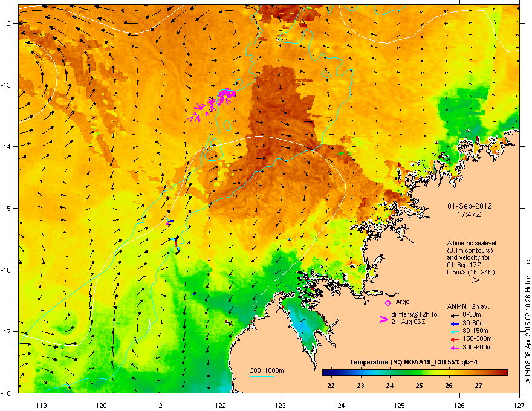Click the '150-300m' depth label
Viewport: 532px width, 411px height.
click(477, 338)
